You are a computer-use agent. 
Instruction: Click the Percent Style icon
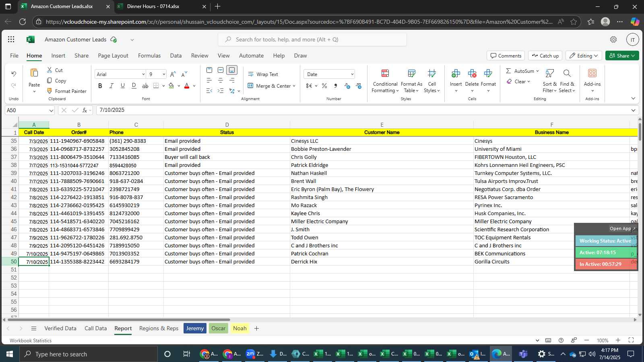[x=324, y=86]
